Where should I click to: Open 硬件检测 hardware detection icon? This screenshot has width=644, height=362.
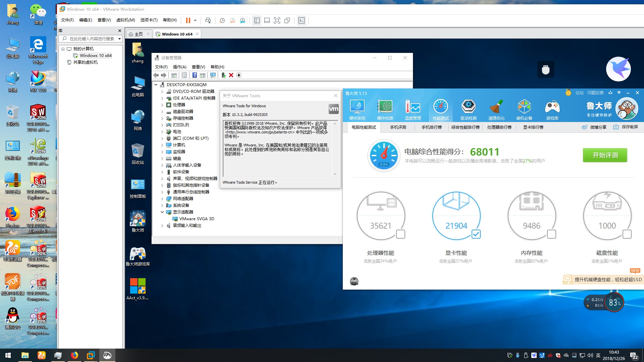pyautogui.click(x=385, y=110)
